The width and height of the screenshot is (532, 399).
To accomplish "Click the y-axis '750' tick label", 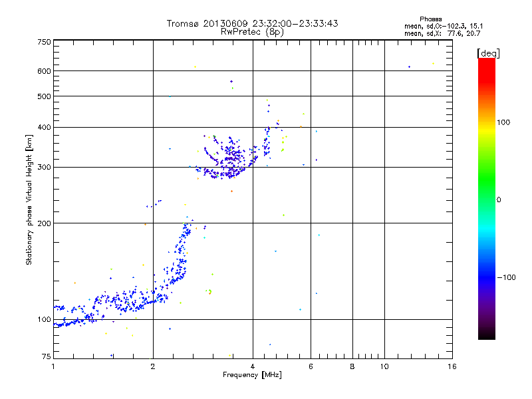I will (44, 42).
